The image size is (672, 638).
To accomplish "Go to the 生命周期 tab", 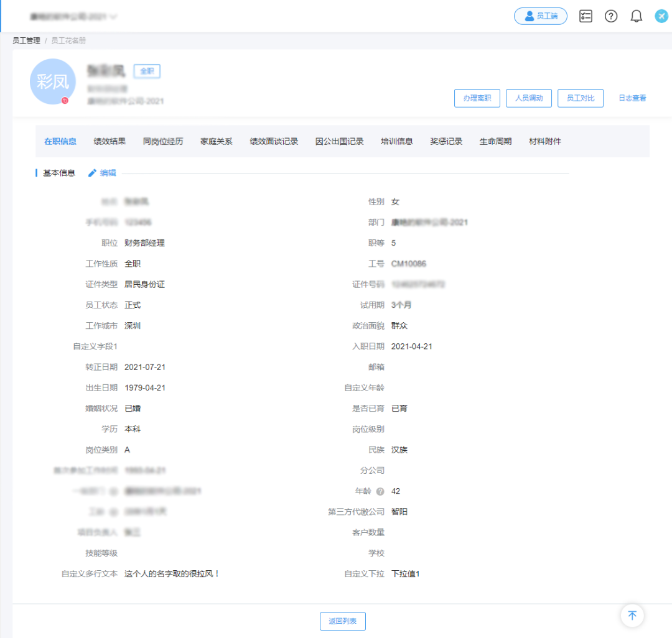I will (x=495, y=141).
